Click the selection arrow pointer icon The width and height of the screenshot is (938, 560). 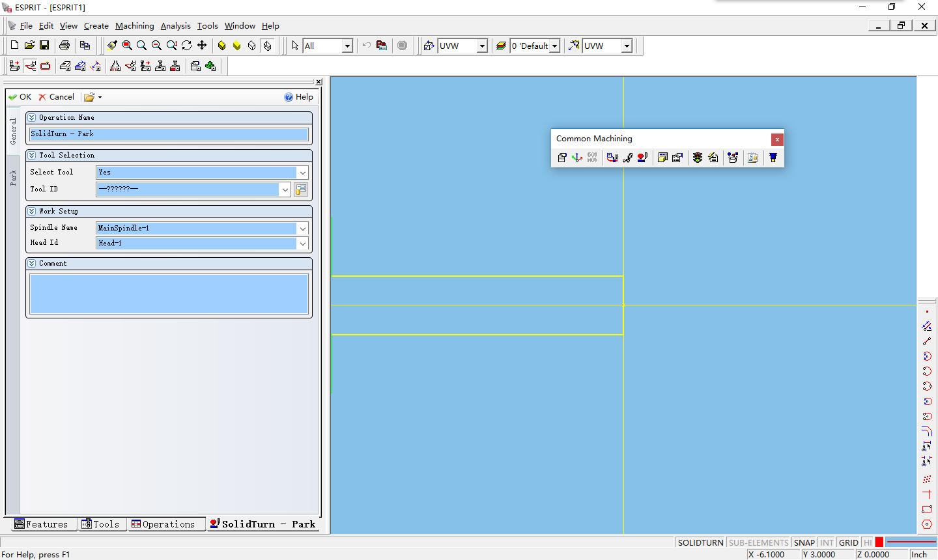point(295,46)
